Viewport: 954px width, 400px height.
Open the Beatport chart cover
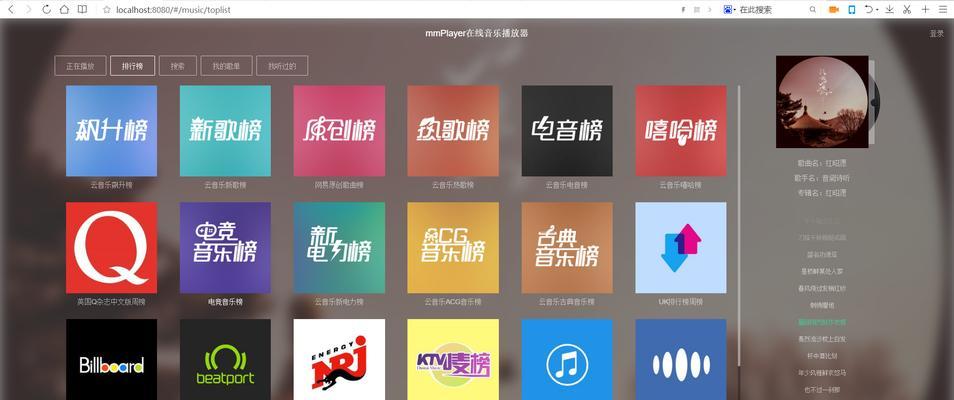(225, 359)
